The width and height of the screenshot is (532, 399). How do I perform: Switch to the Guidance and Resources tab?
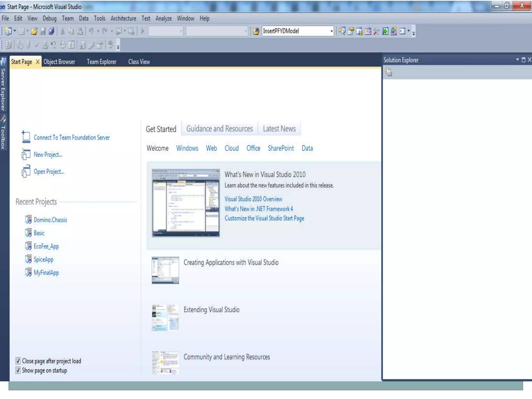219,129
